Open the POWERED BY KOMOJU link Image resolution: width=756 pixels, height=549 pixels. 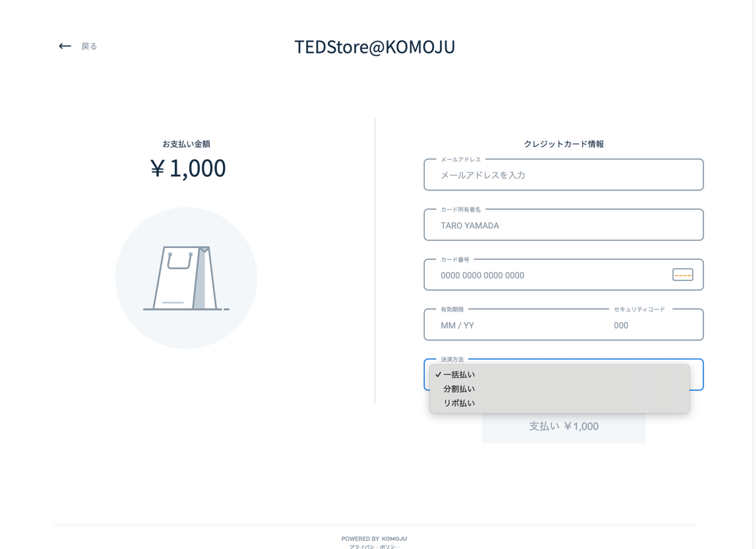(374, 538)
